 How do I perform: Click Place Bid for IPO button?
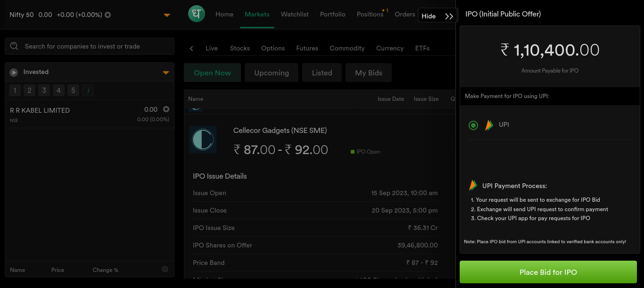(548, 272)
